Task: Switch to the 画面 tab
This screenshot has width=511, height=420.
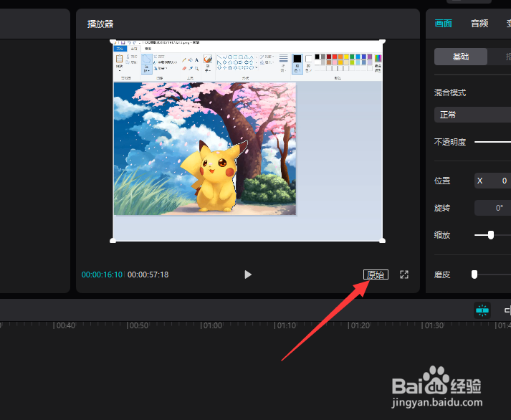Action: tap(443, 24)
